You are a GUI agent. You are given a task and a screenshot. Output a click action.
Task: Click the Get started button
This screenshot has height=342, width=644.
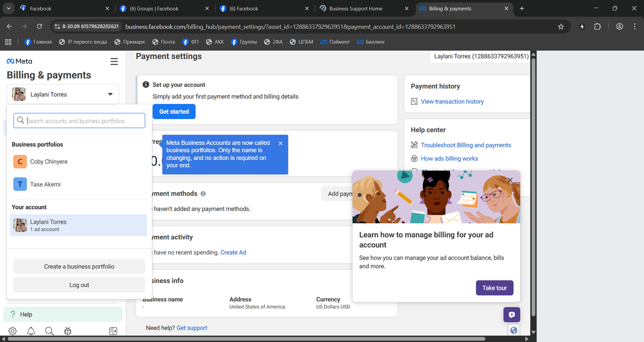(x=174, y=112)
